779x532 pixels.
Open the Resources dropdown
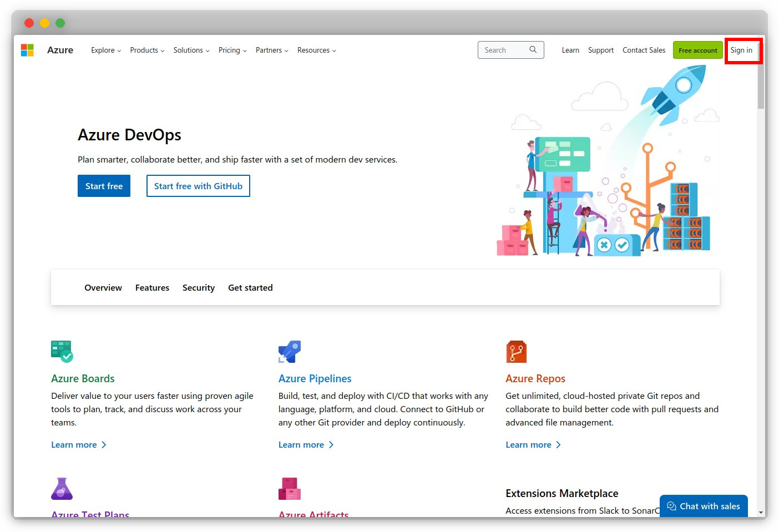[x=316, y=50]
